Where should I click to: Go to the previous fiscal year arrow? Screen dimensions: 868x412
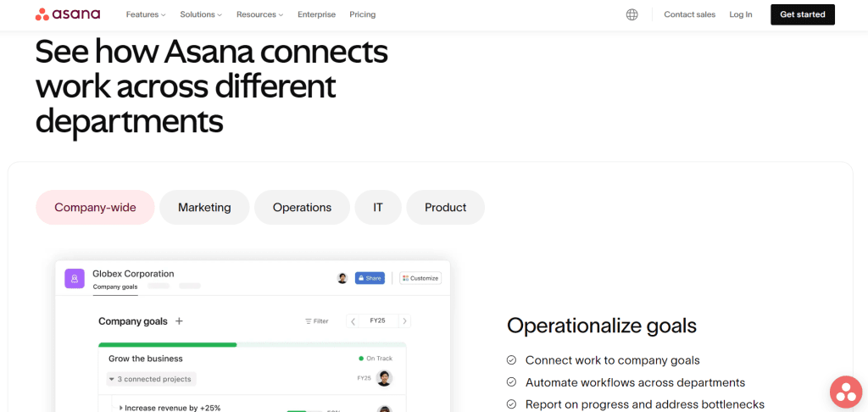click(353, 321)
